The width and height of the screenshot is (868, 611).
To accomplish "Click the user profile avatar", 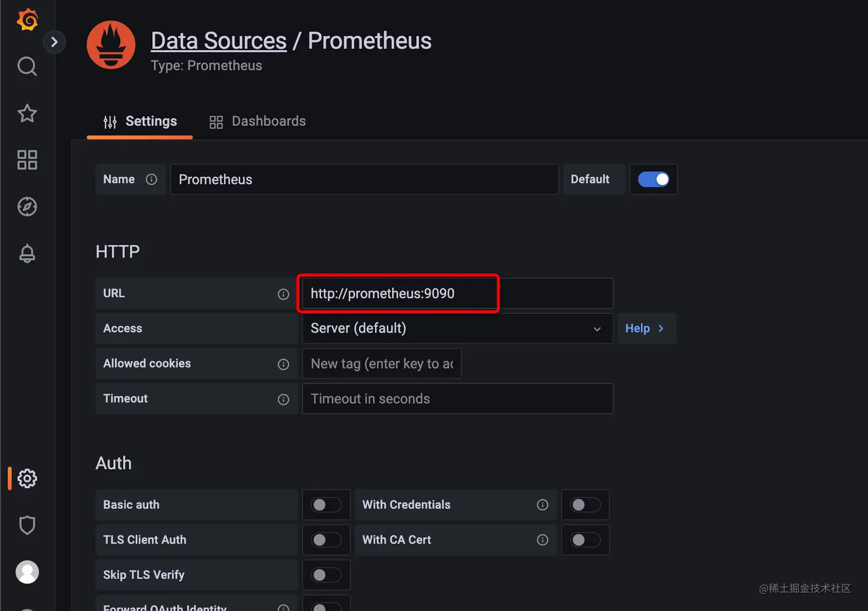I will tap(27, 572).
